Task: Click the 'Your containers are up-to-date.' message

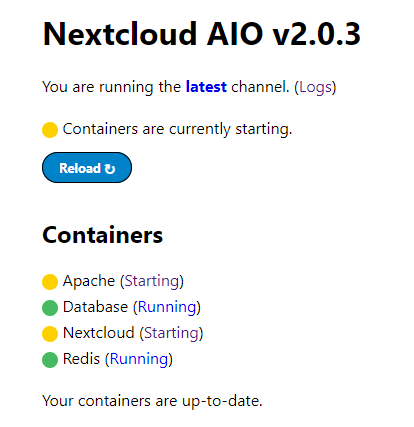Action: [x=152, y=401]
